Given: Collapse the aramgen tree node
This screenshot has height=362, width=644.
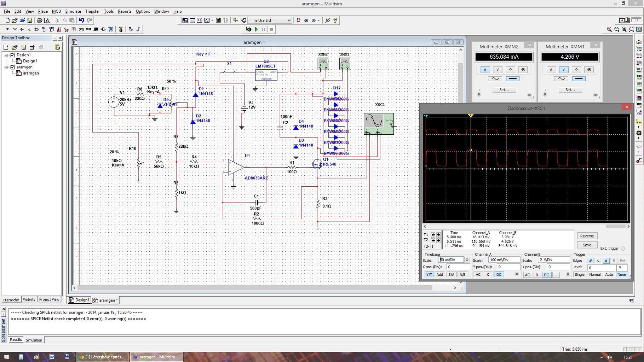Looking at the screenshot, I should (6, 67).
